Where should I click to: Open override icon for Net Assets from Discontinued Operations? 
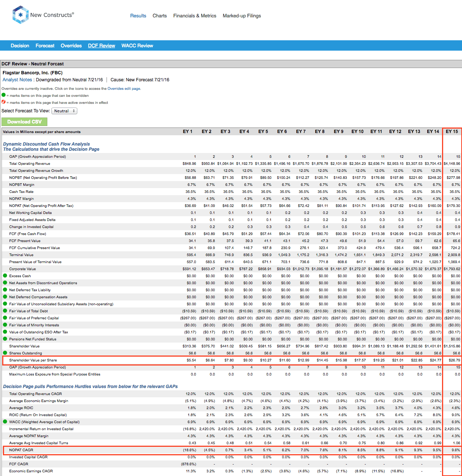click(5, 283)
